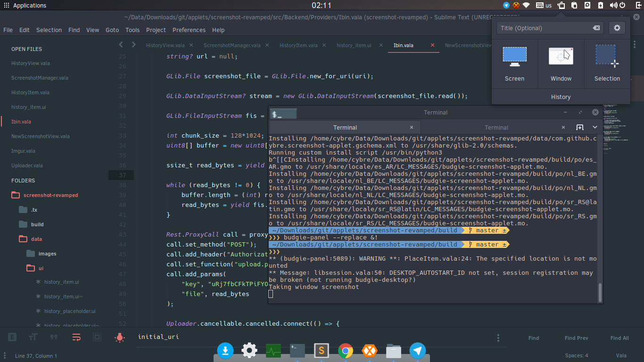Change syntax via Vala status item
Viewport: 644px width, 362px height.
click(621, 356)
